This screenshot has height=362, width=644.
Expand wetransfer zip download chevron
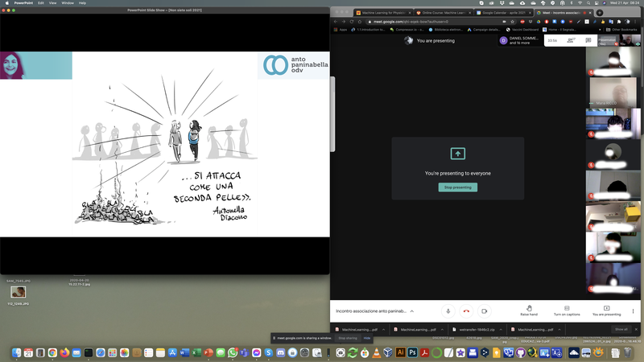tap(501, 330)
